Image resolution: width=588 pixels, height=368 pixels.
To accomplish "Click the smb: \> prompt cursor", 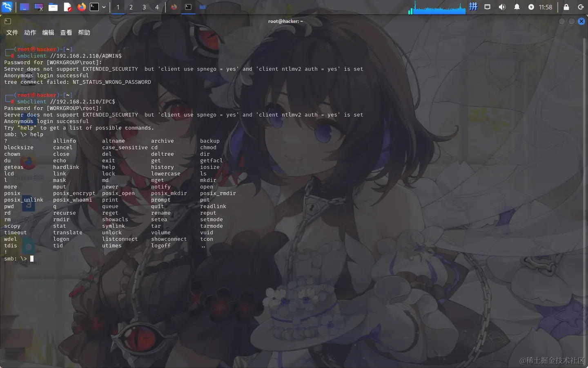I will point(32,259).
